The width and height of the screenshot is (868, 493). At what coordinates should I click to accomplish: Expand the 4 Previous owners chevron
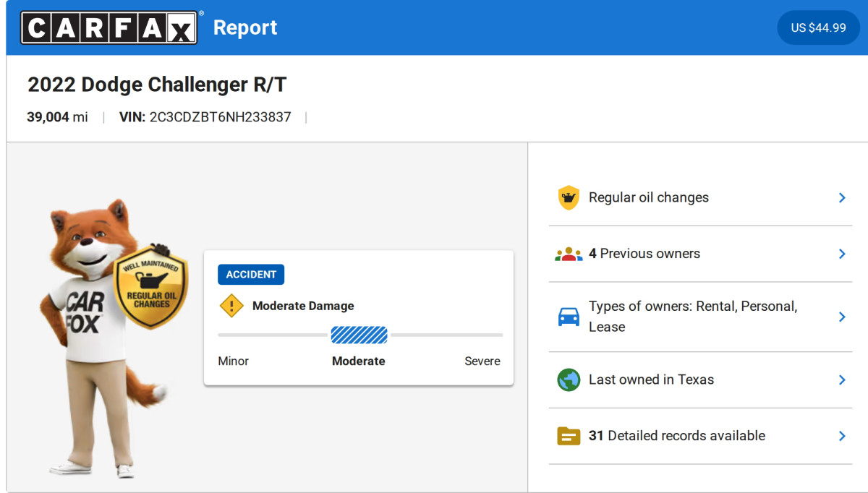pos(841,254)
